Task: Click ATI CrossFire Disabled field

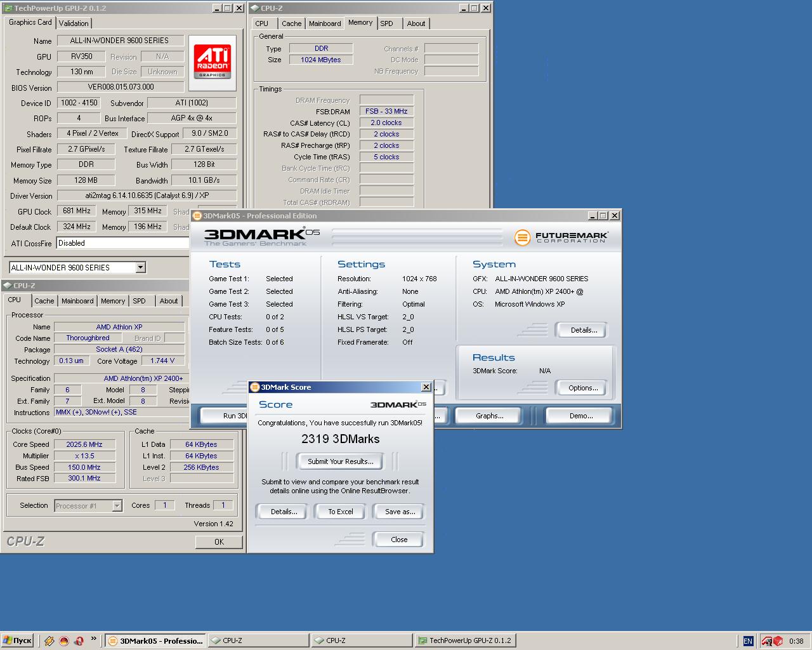Action: point(123,243)
